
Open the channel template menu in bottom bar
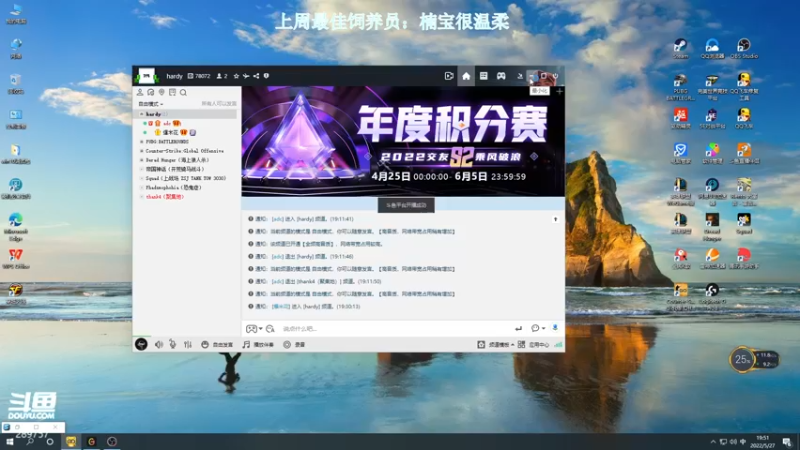coord(495,345)
